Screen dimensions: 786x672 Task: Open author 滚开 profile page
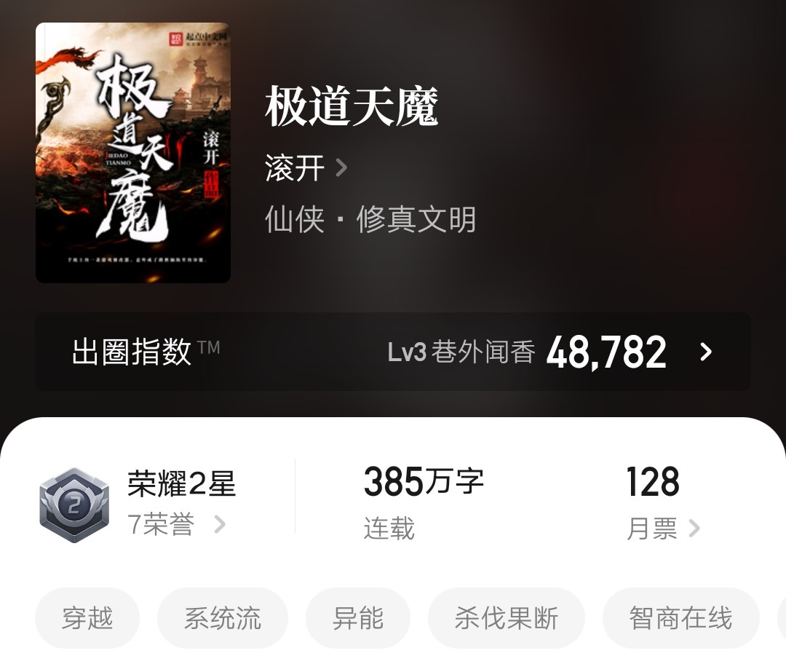(x=295, y=167)
